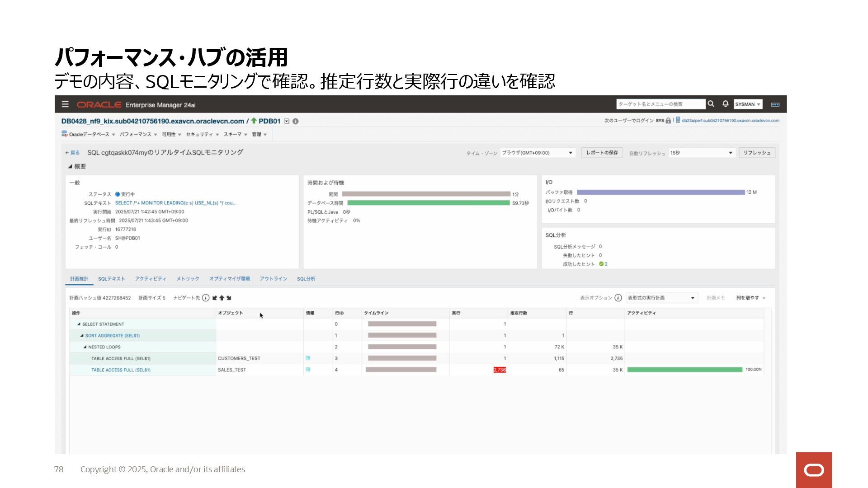Select the 計画統計 tab
The width and height of the screenshot is (868, 488).
pyautogui.click(x=79, y=279)
